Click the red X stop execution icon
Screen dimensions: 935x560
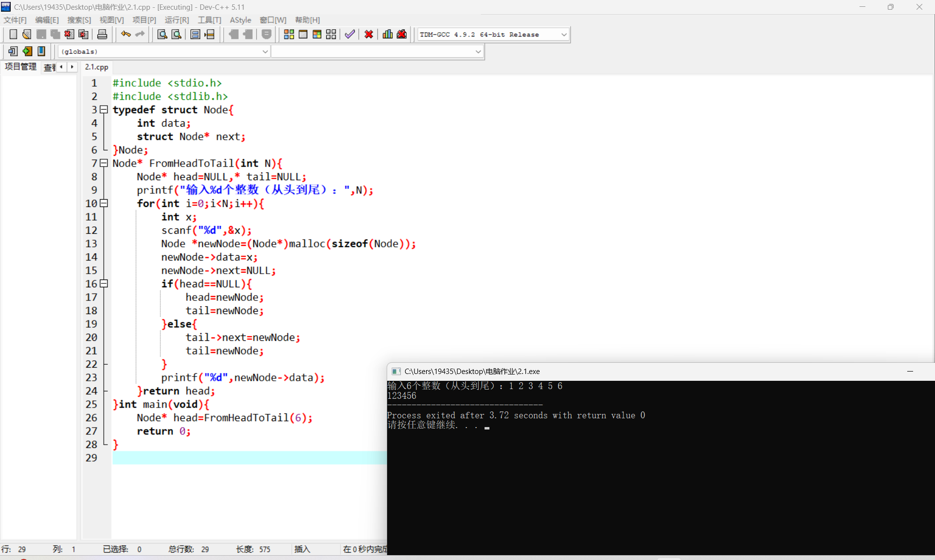point(369,35)
